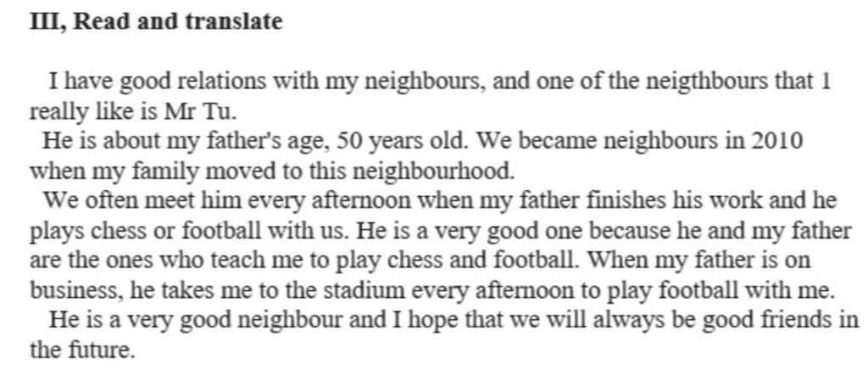Click the word "really" starting the second line
Screen dimensions: 868x376
pos(58,113)
